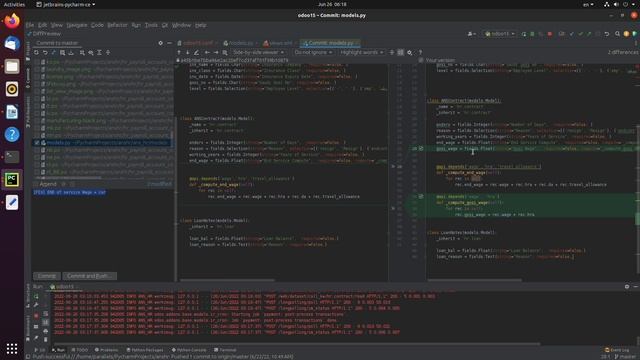The height and width of the screenshot is (360, 640).
Task: Click the rerun icon in the Run panel
Action: tap(36, 297)
